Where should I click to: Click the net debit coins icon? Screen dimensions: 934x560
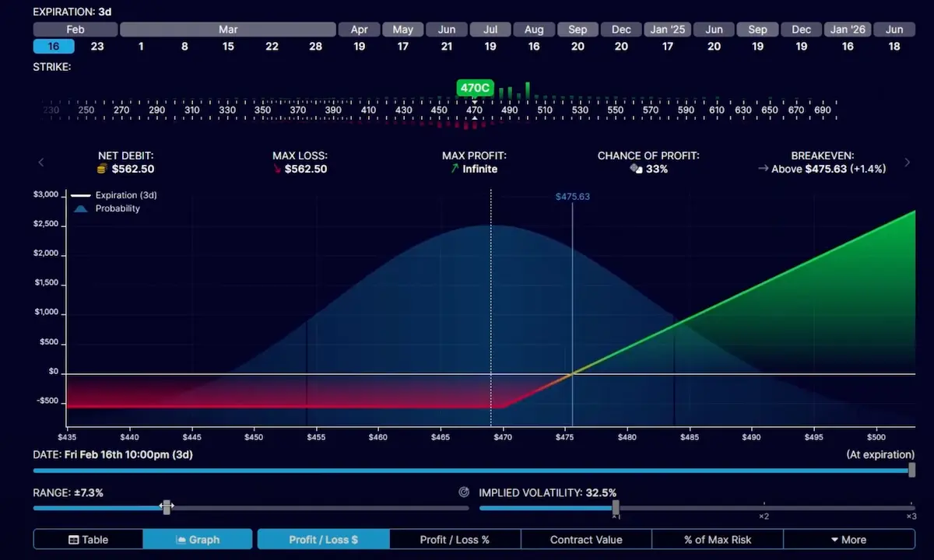[101, 169]
